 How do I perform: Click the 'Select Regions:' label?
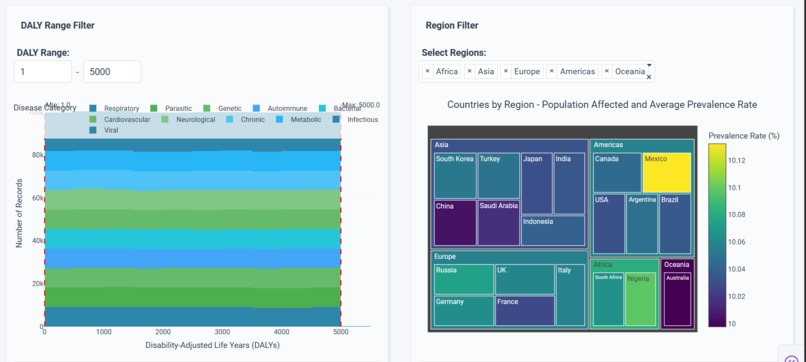click(x=454, y=52)
